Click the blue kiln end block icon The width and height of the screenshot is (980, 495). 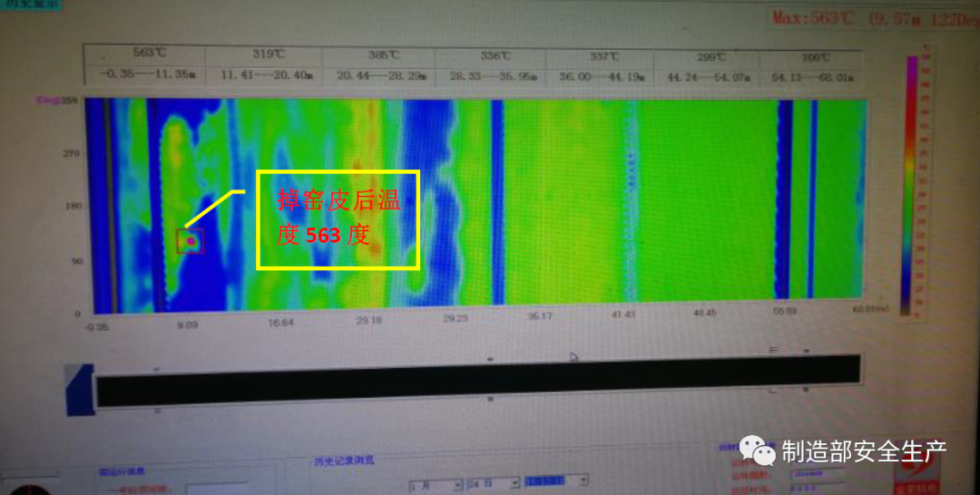(x=80, y=390)
